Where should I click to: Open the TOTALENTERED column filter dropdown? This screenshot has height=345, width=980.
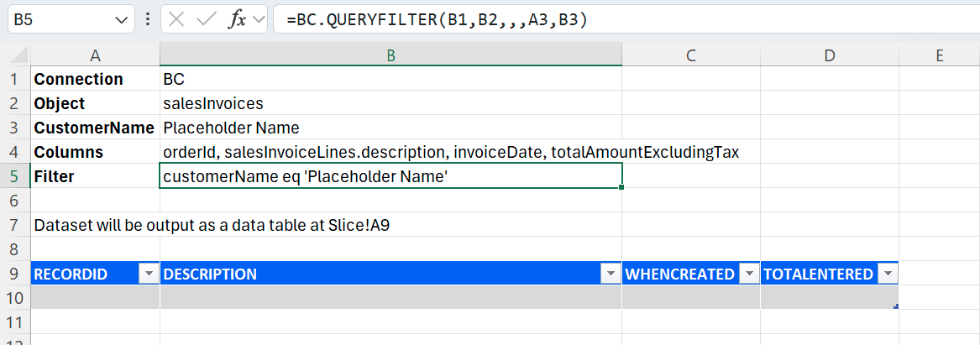point(888,274)
